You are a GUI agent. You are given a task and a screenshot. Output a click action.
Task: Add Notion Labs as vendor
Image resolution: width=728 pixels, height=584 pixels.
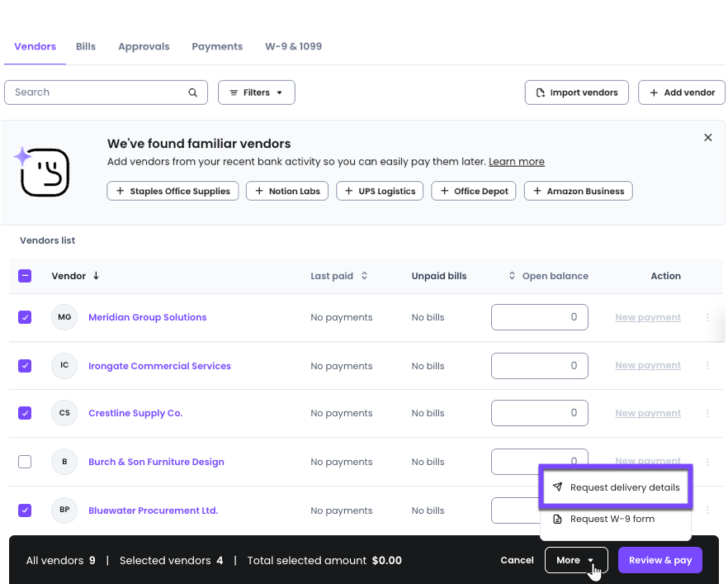[287, 191]
